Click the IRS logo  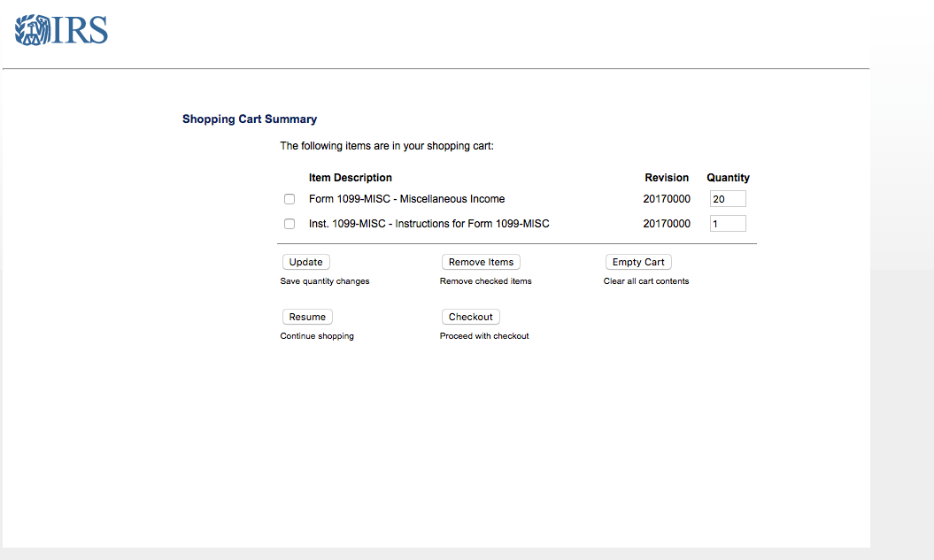point(61,30)
